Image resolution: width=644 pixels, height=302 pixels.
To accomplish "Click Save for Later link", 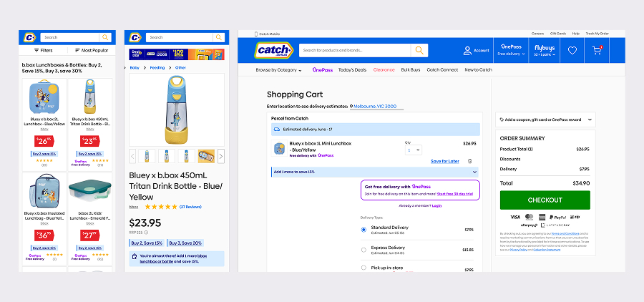I will (x=445, y=162).
